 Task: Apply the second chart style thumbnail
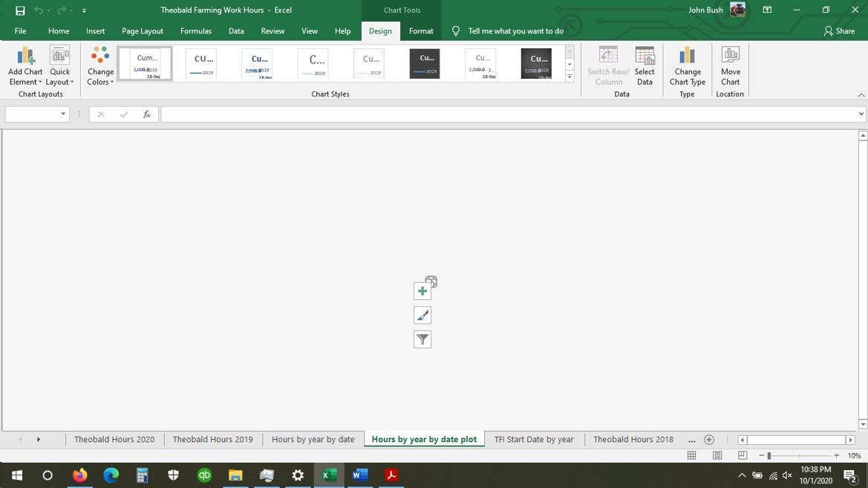point(201,63)
